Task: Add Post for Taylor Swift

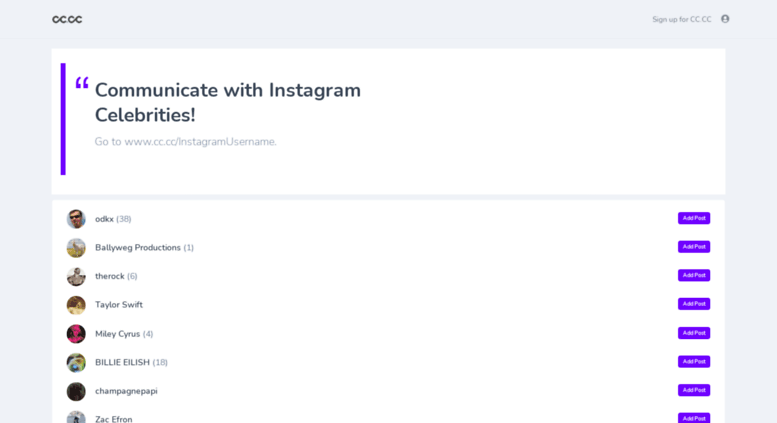Action: click(x=694, y=304)
